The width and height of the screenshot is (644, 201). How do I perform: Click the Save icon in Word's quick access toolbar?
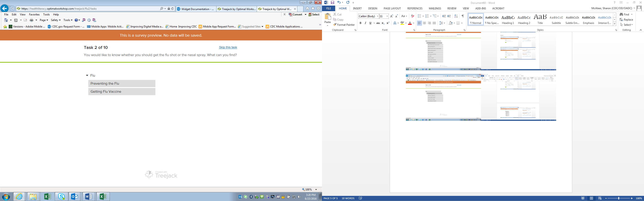point(333,2)
